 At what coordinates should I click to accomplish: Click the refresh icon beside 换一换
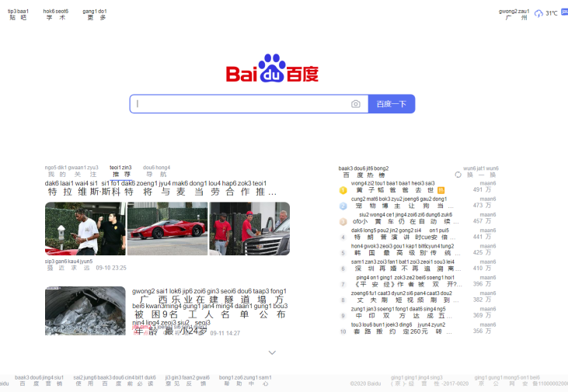coord(458,175)
